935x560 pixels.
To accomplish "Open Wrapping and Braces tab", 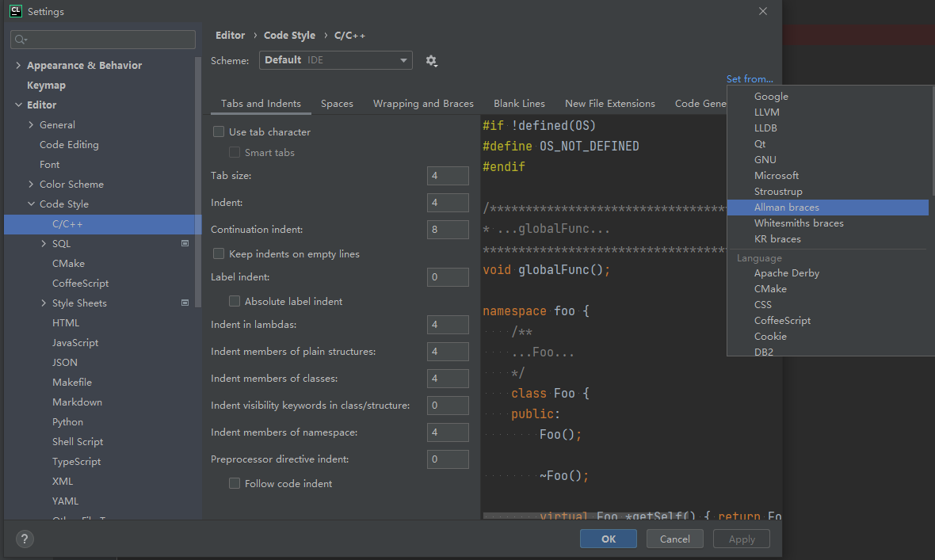I will (x=423, y=104).
